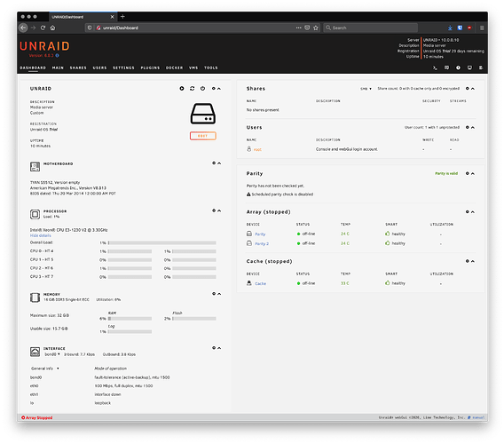Open Parity panel gear settings

tap(468, 173)
